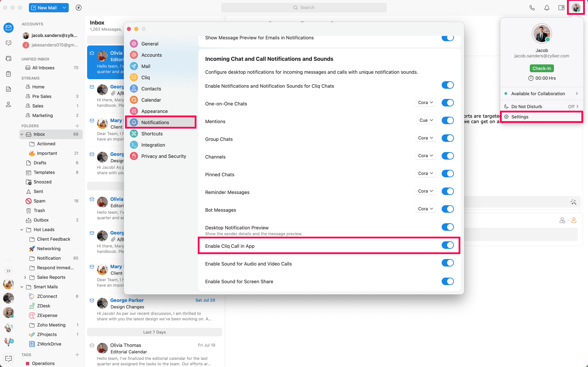Open the notifications bell icon
Image resolution: width=588 pixels, height=367 pixels.
tap(546, 7)
